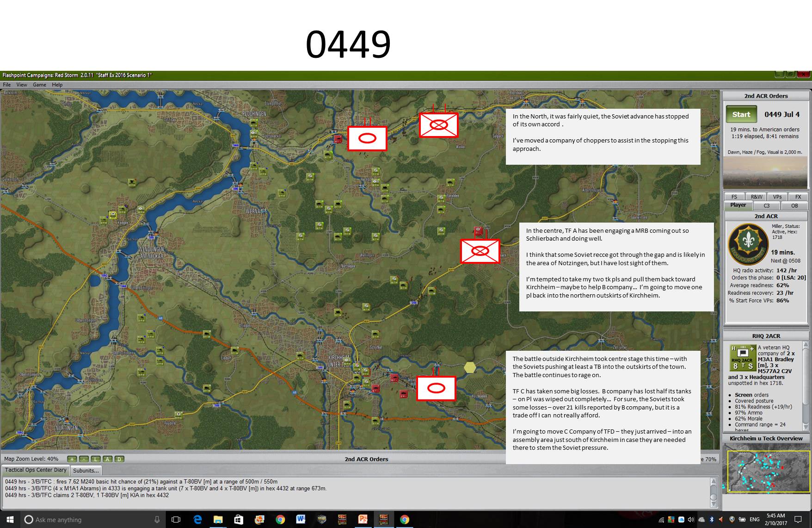Select the C3 tab
The image size is (812, 528).
pyautogui.click(x=767, y=205)
